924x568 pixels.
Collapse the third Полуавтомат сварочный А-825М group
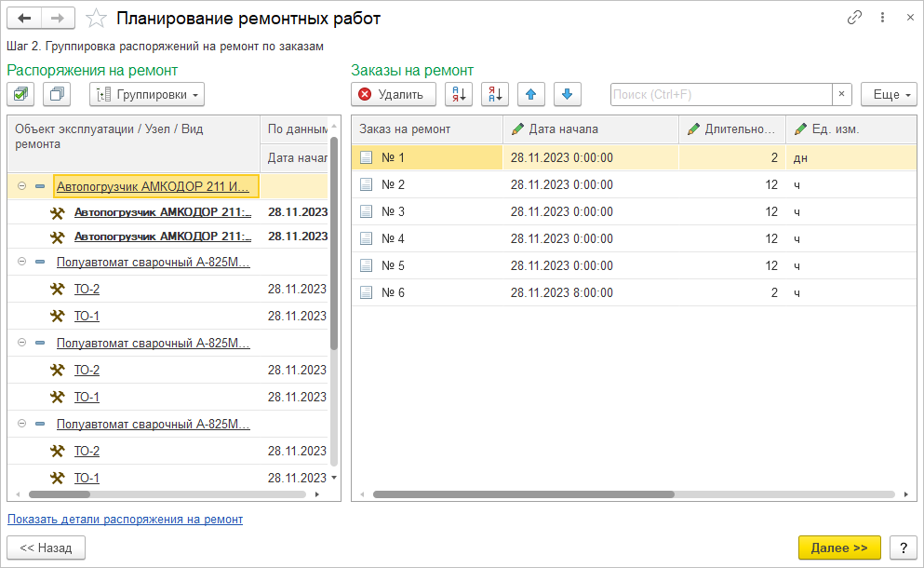click(21, 424)
